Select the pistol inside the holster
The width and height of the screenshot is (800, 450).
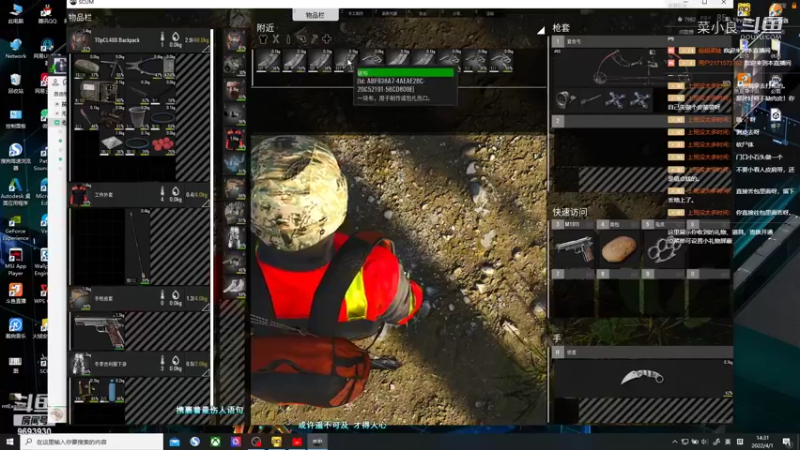99,331
